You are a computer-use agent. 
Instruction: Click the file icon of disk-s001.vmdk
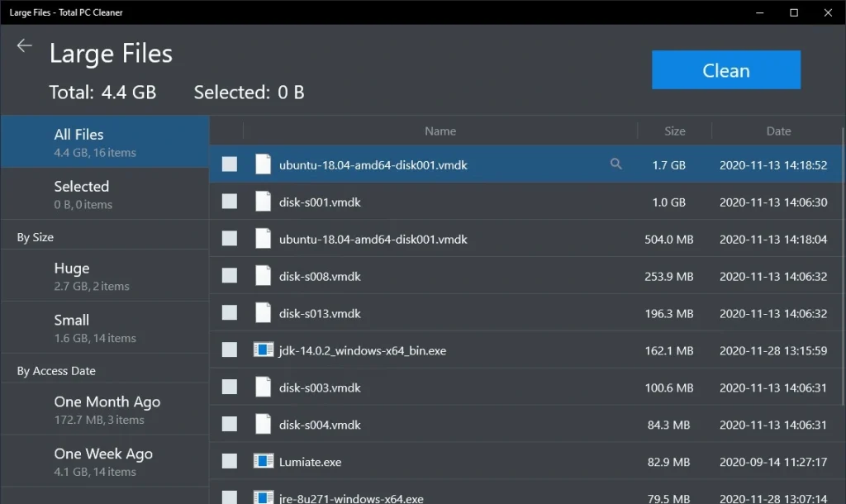coord(263,202)
